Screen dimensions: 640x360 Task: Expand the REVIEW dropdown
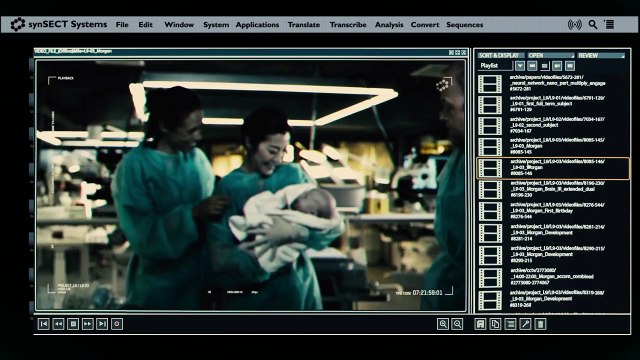click(601, 55)
